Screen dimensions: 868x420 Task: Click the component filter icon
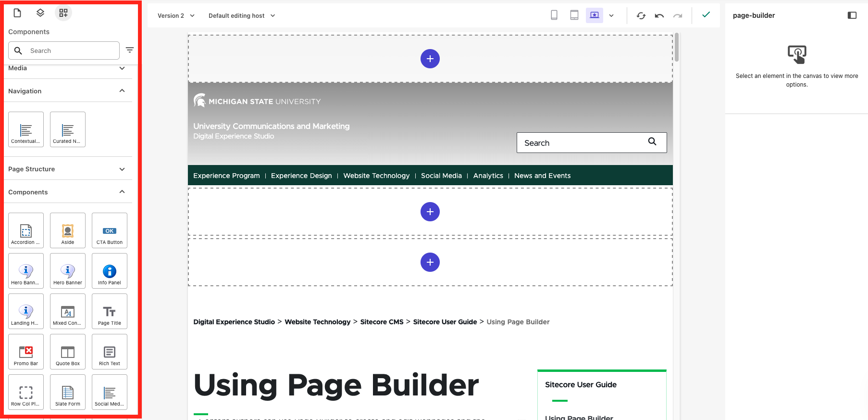tap(130, 50)
